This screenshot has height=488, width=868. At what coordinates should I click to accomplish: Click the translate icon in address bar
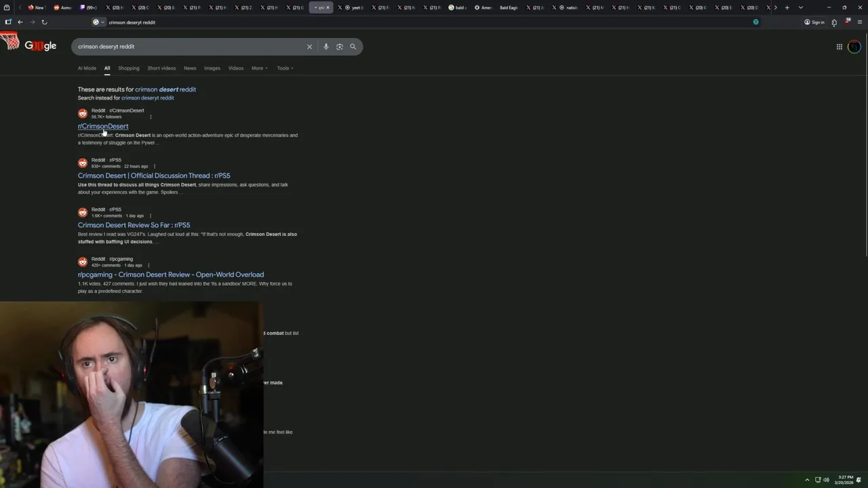point(755,22)
